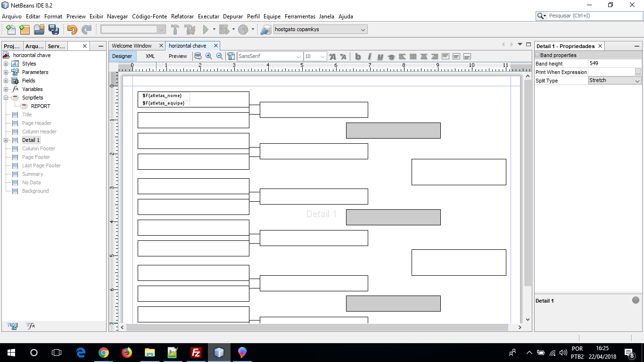The image size is (644, 362).
Task: Justify text in designer toolbar
Action: (x=413, y=57)
